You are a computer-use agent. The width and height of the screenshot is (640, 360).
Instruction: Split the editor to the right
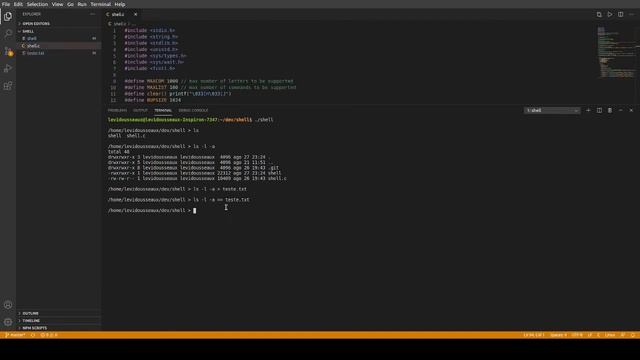(620, 14)
